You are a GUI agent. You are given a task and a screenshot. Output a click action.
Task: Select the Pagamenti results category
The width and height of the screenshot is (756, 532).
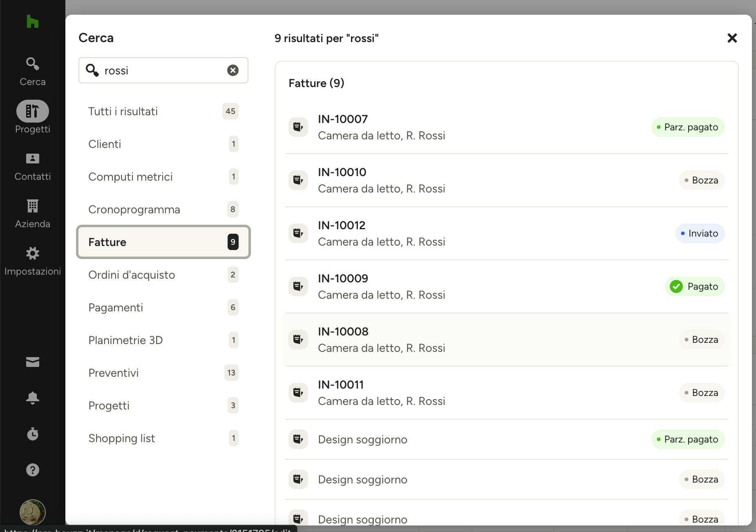pyautogui.click(x=163, y=307)
